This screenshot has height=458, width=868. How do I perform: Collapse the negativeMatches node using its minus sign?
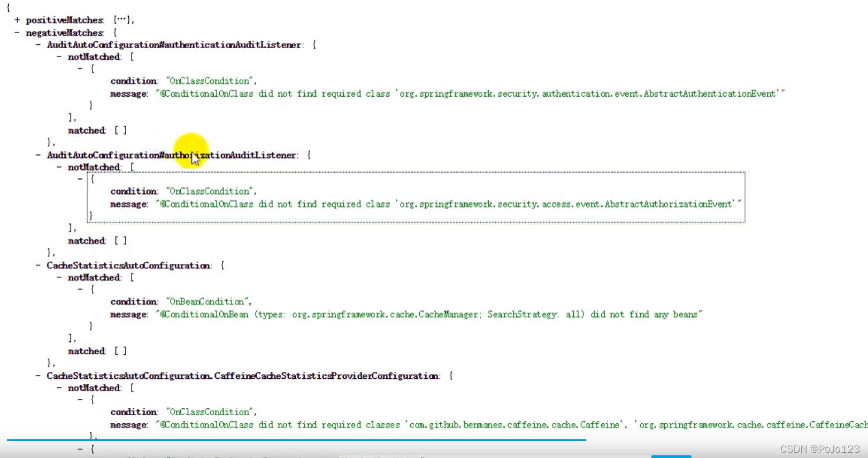[x=17, y=33]
